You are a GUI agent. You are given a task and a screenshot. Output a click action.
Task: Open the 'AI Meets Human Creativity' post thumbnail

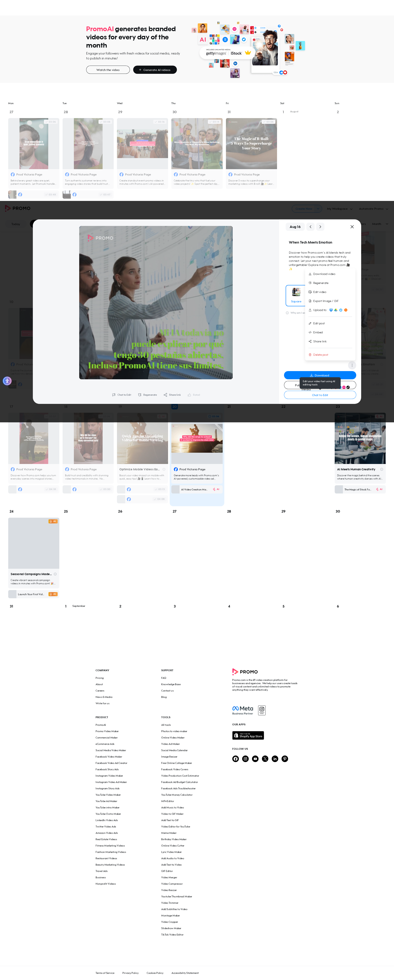360,438
